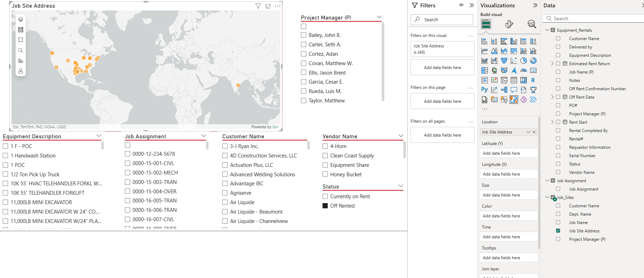Open the Analytics magnifier tab
This screenshot has width=644, height=278.
[x=532, y=24]
